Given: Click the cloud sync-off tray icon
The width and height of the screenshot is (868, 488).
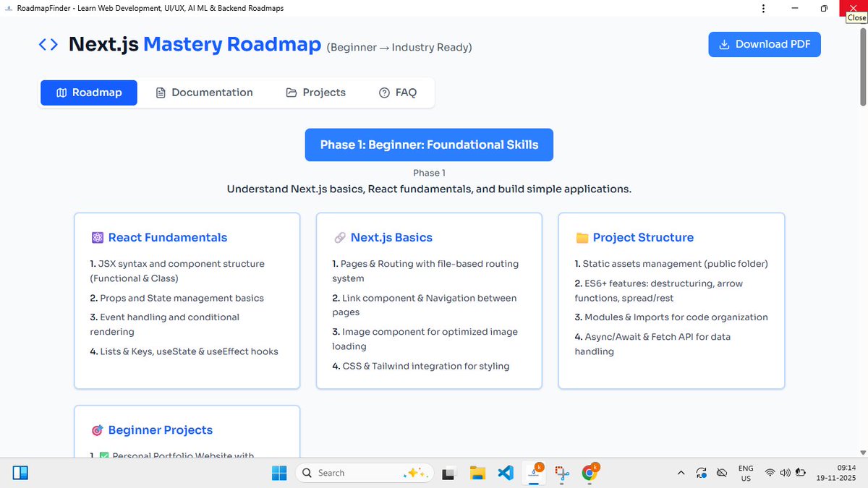Looking at the screenshot, I should click(721, 473).
